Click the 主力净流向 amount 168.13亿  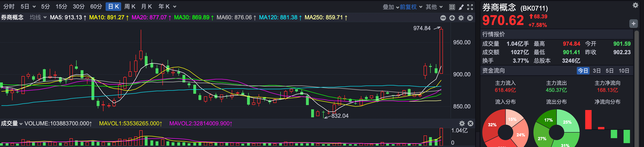pyautogui.click(x=607, y=90)
